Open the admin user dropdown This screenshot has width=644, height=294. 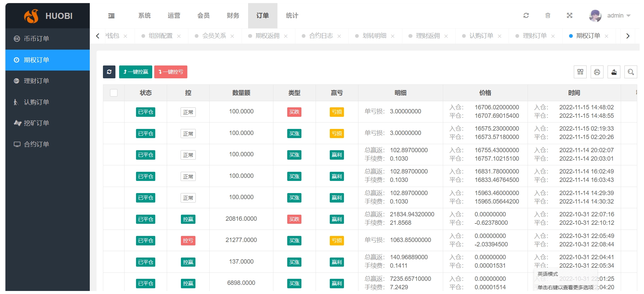[610, 16]
